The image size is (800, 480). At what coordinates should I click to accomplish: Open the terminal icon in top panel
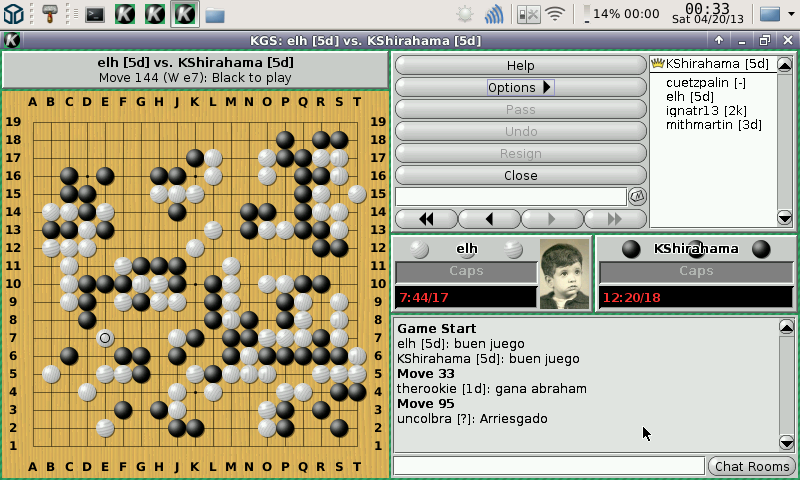point(95,15)
